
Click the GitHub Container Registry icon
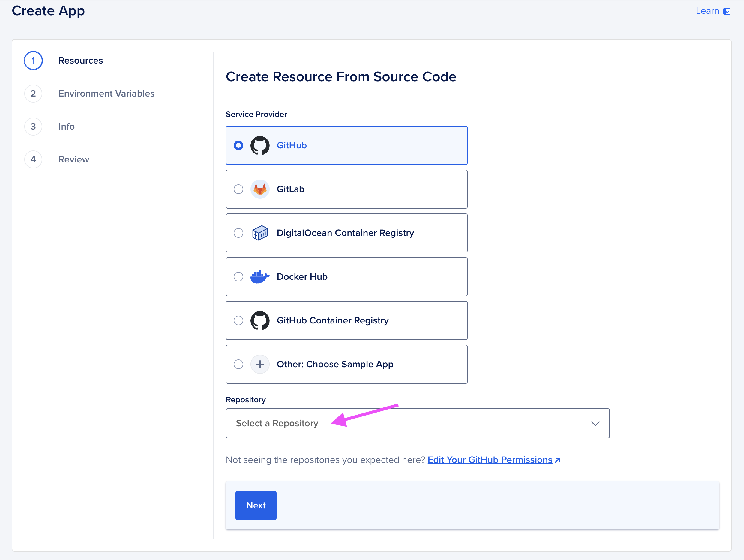tap(260, 320)
